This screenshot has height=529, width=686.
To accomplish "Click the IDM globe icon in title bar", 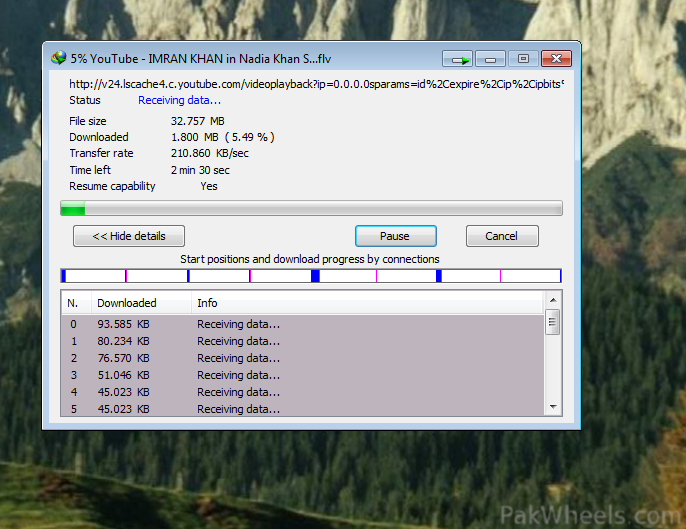I will click(x=59, y=58).
